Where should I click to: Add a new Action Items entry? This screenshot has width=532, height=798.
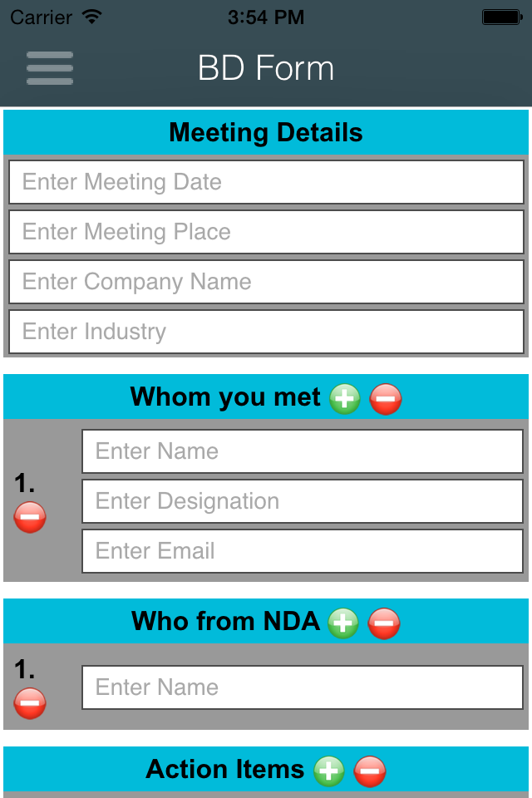pyautogui.click(x=329, y=771)
